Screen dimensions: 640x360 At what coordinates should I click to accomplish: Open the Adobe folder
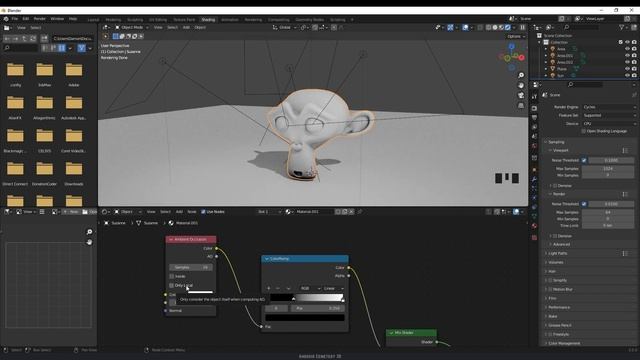pyautogui.click(x=74, y=74)
